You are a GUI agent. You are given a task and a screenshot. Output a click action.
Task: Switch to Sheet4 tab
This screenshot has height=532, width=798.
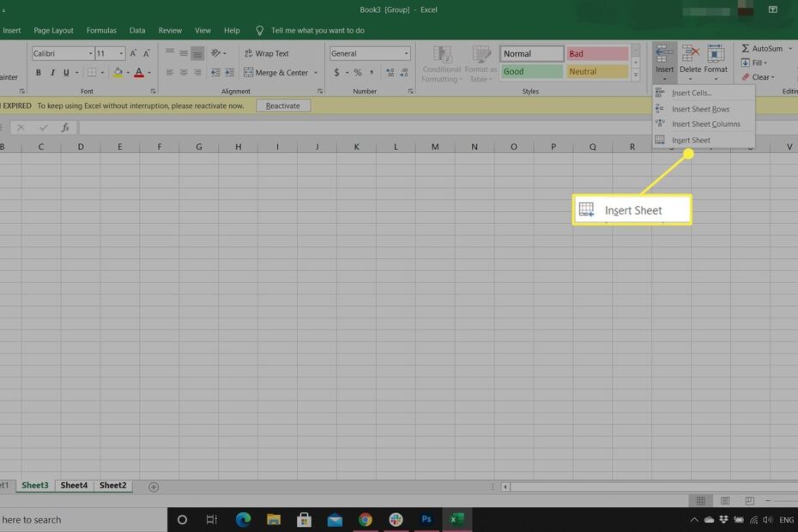[74, 485]
